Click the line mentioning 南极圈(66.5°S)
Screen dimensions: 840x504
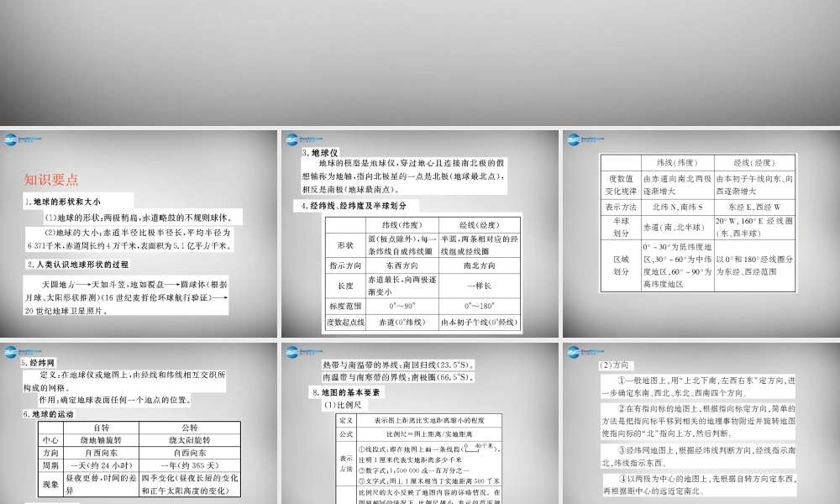398,377
